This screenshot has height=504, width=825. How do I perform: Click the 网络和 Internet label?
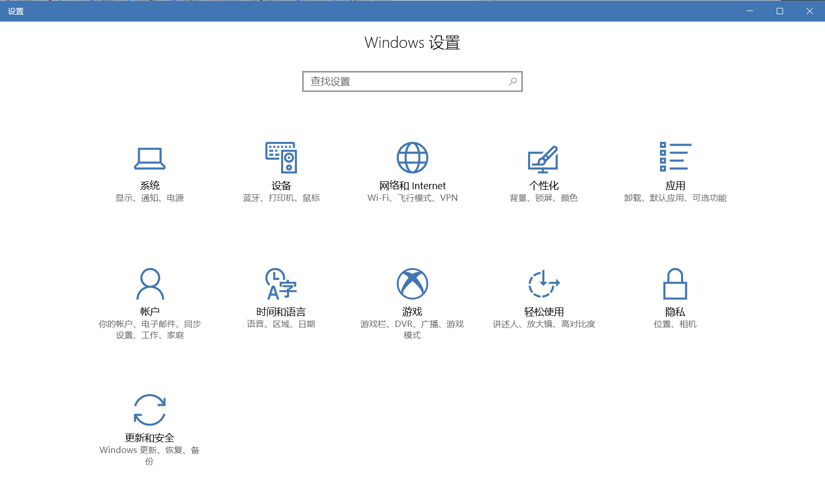point(412,186)
